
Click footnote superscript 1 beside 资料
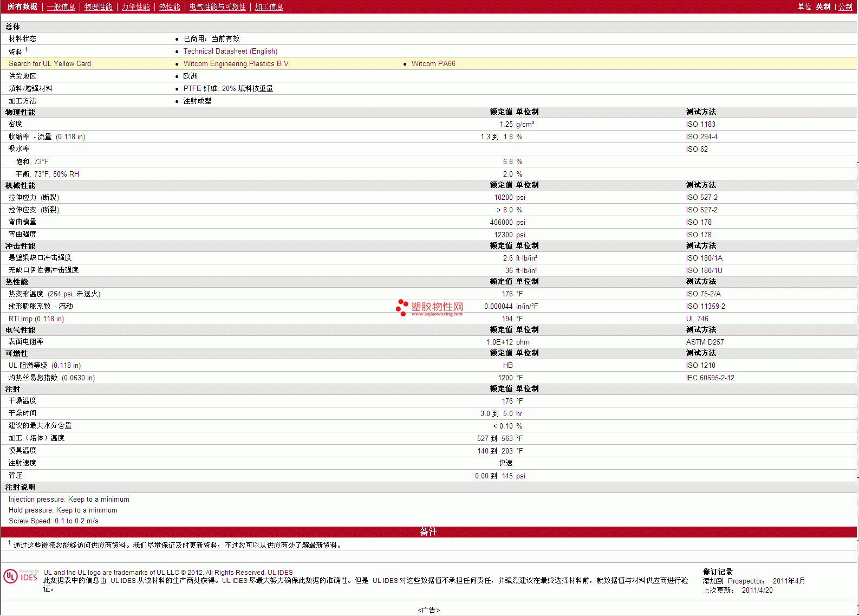point(26,50)
